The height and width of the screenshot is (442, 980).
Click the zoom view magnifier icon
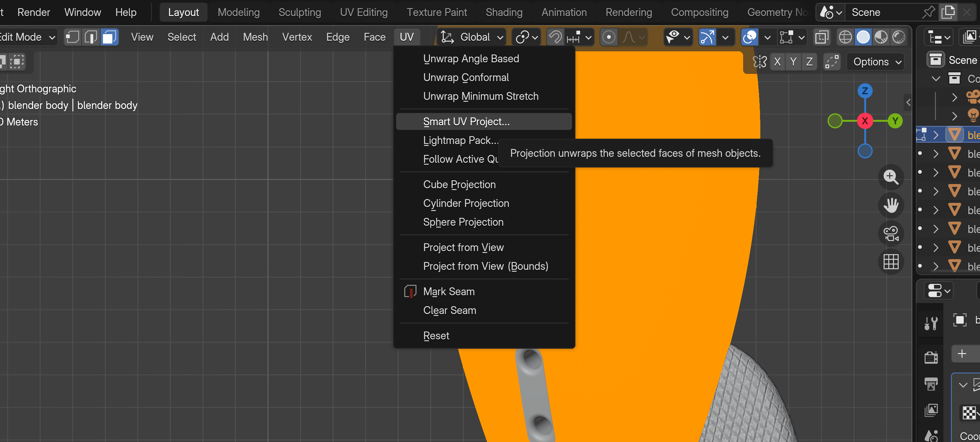891,177
